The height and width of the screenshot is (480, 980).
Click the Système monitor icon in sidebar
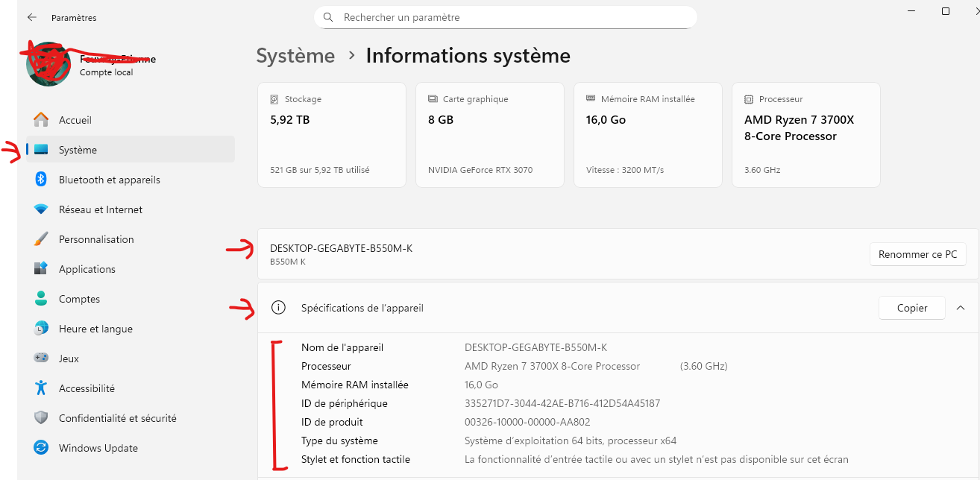click(x=41, y=150)
